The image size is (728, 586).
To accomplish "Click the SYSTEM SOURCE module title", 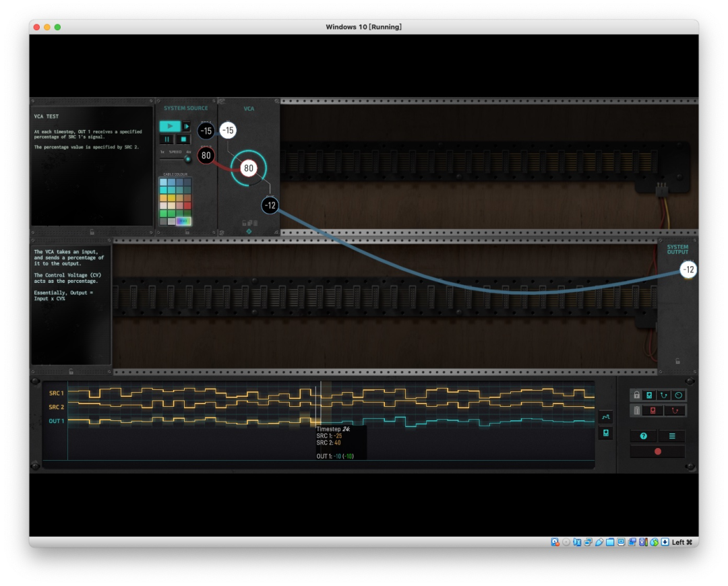I will [186, 108].
